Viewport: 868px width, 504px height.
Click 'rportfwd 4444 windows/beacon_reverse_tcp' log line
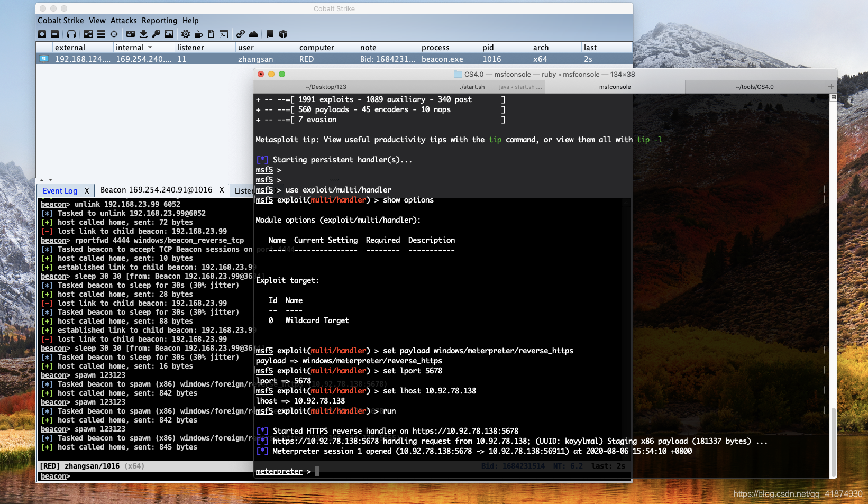coord(142,240)
